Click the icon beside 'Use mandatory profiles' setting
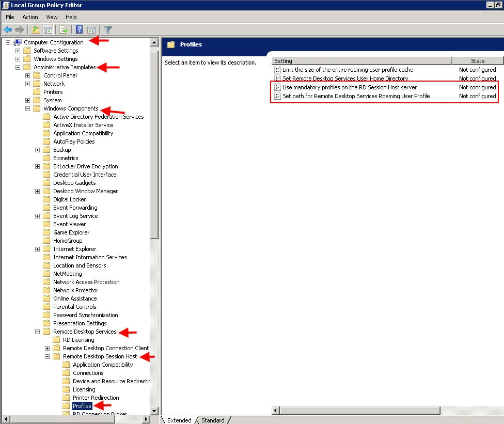Image resolution: width=504 pixels, height=424 pixels. pyautogui.click(x=277, y=87)
